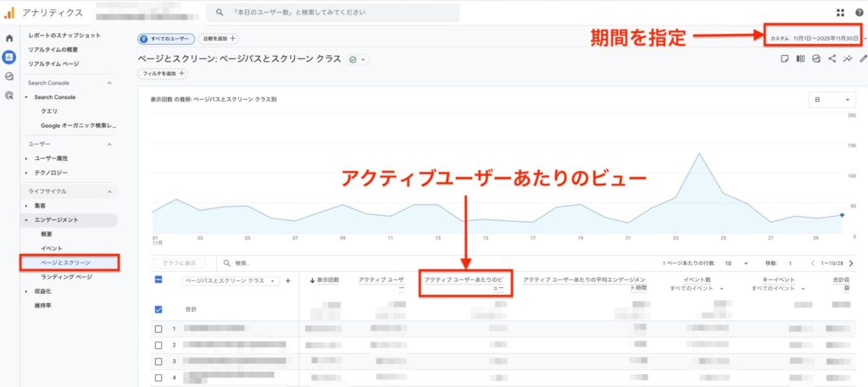
Task: Click the edit comparisons columns icon
Action: 799,59
